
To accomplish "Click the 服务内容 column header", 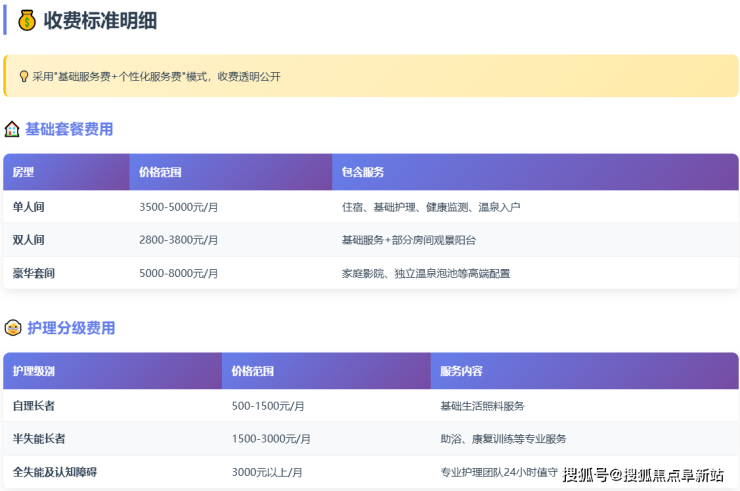I will click(x=461, y=371).
